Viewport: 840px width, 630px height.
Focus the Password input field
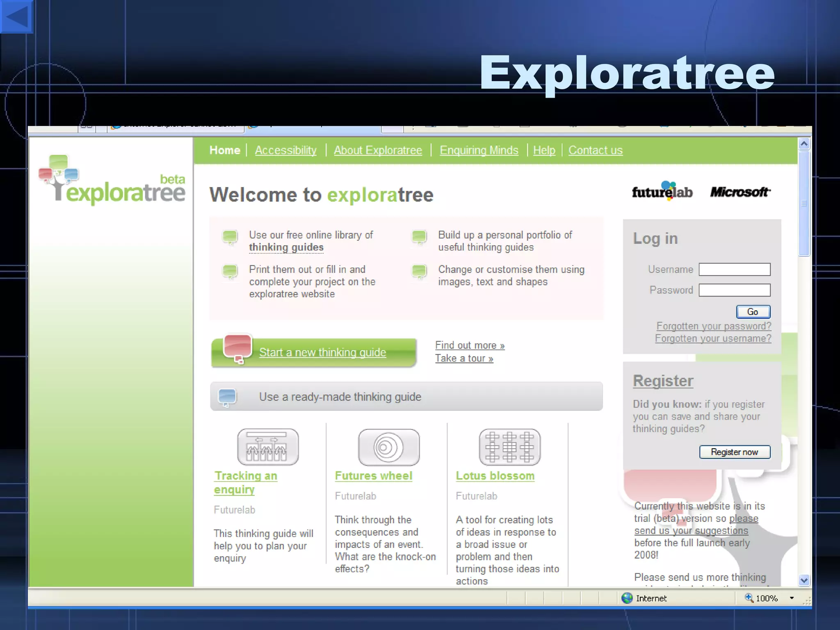(x=735, y=290)
